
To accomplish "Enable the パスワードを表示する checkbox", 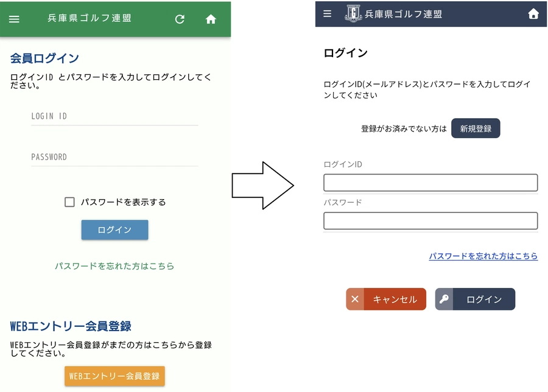I will (x=69, y=202).
